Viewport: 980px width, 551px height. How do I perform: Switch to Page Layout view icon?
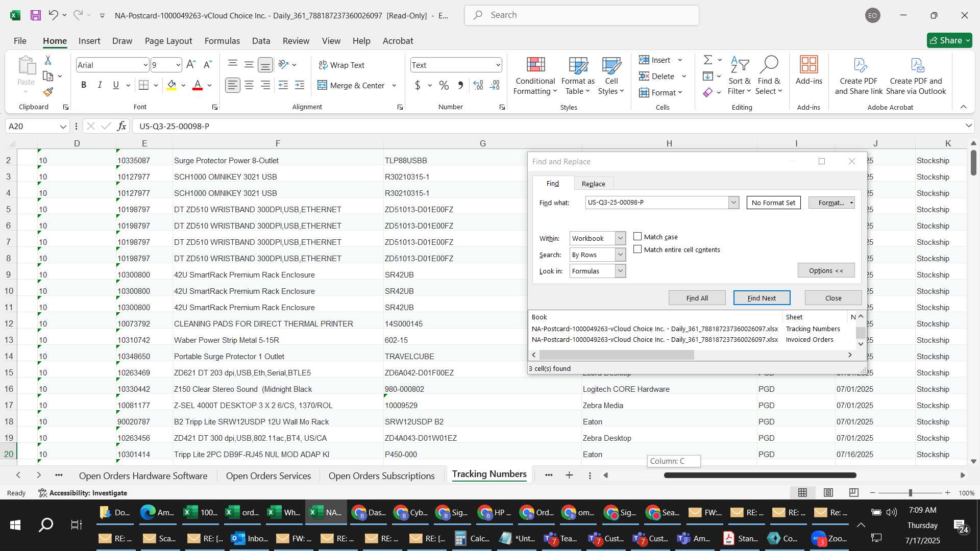pos(828,493)
